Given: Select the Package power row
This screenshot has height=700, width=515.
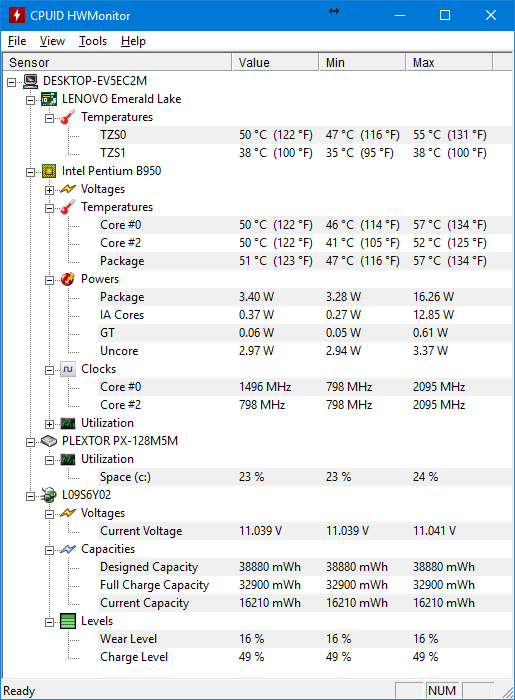Looking at the screenshot, I should coord(305,297).
